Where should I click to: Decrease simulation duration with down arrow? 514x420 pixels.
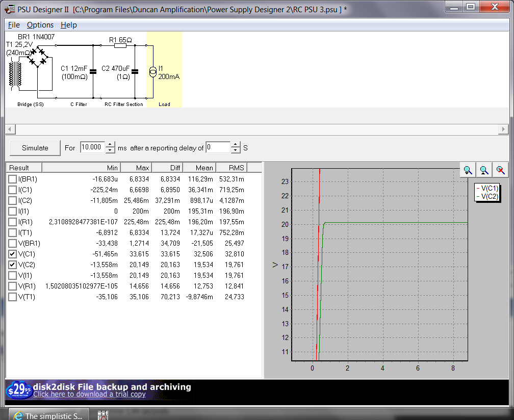pyautogui.click(x=110, y=150)
